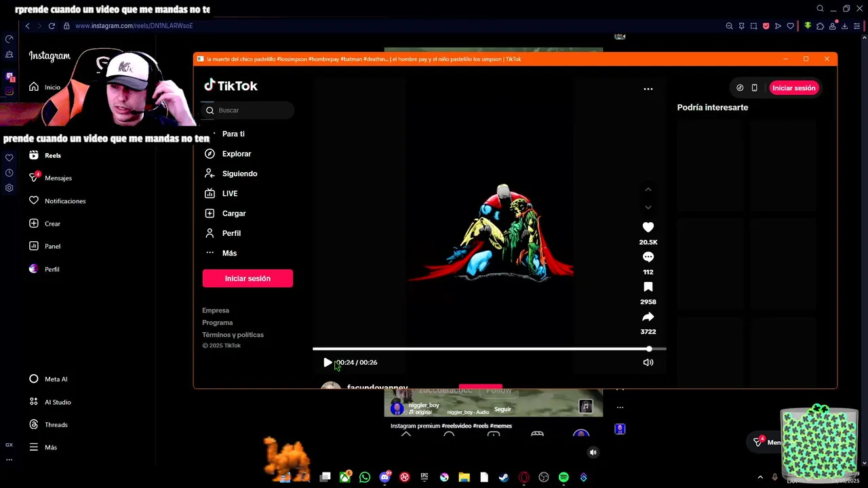The image size is (868, 488).
Task: Click the heart icon in browser toolbar
Action: pos(790,26)
